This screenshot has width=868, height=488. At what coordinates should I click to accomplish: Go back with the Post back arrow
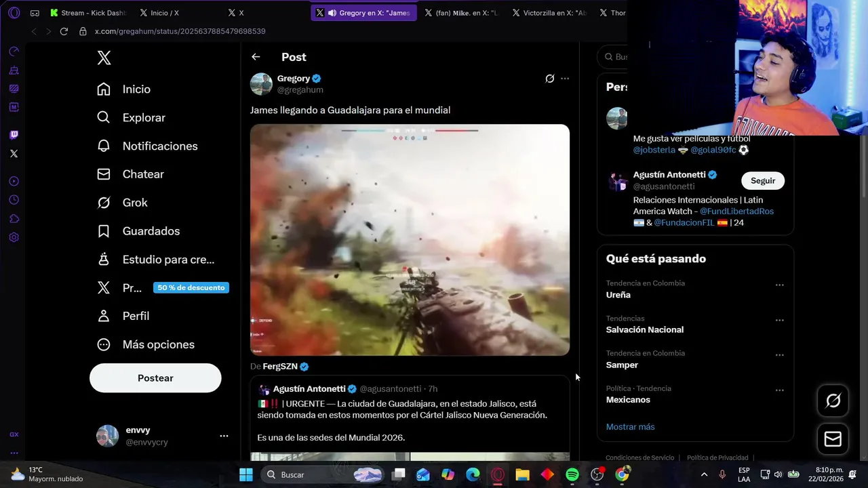coord(256,57)
